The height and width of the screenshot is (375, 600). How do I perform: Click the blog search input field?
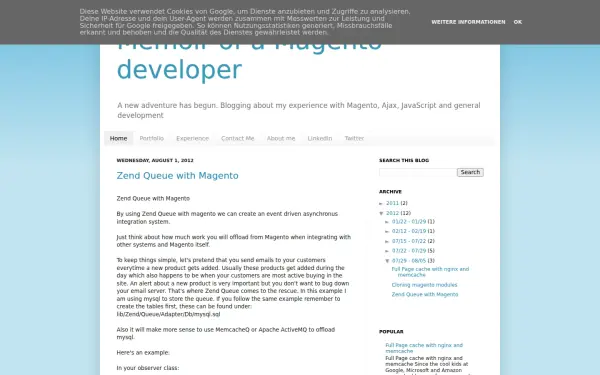pyautogui.click(x=418, y=173)
